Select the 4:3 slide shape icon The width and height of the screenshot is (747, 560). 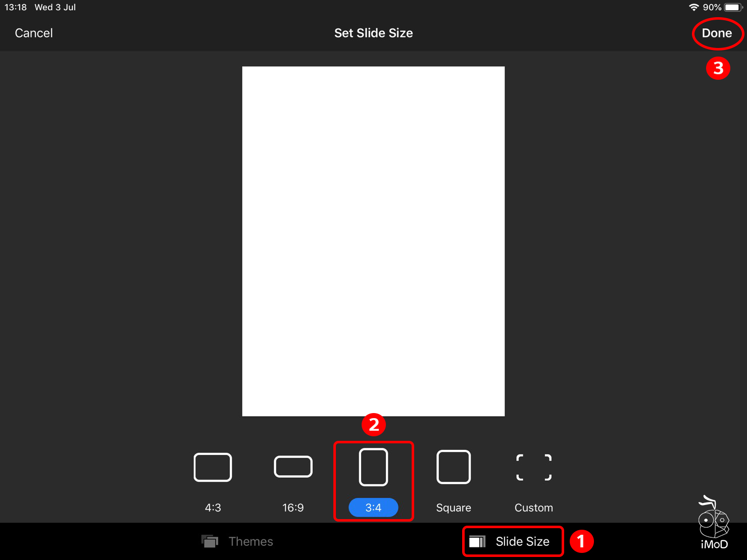213,467
